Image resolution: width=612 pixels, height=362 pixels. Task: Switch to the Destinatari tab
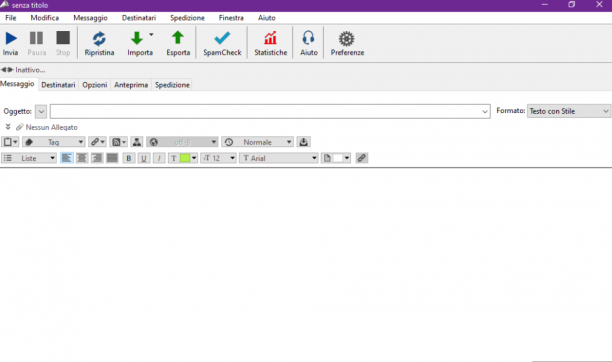click(x=58, y=85)
